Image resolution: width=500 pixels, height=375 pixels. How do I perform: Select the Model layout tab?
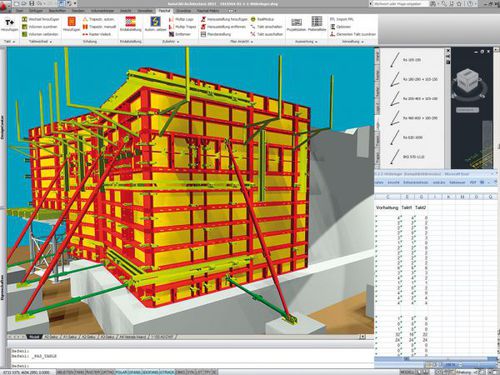tap(33, 337)
